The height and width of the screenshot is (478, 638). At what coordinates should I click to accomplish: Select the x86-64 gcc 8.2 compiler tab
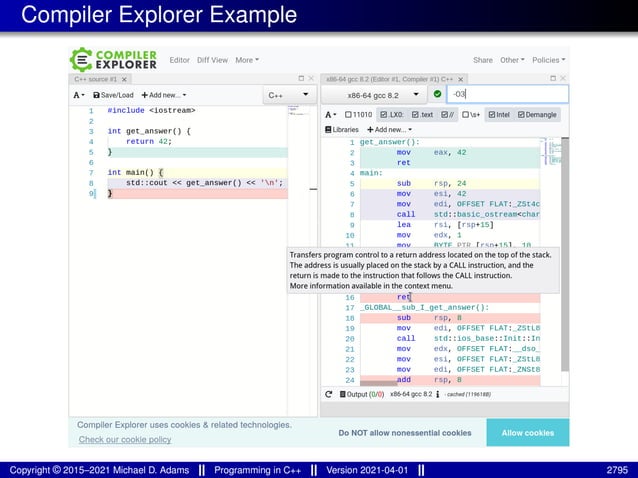389,79
